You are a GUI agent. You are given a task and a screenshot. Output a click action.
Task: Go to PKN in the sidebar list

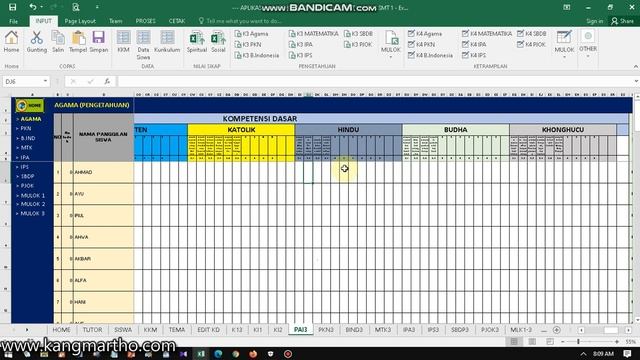[25, 128]
